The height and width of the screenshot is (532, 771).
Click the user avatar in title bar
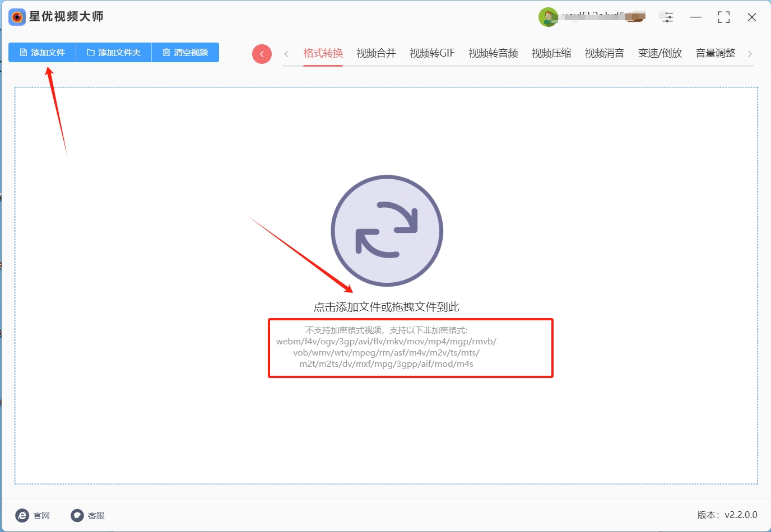pyautogui.click(x=548, y=17)
